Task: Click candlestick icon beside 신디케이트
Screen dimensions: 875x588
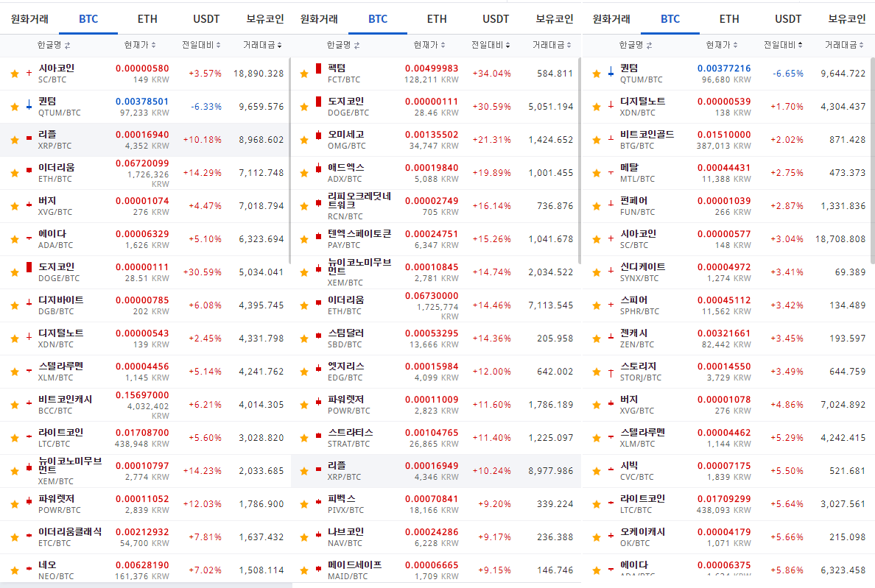Action: click(x=611, y=270)
